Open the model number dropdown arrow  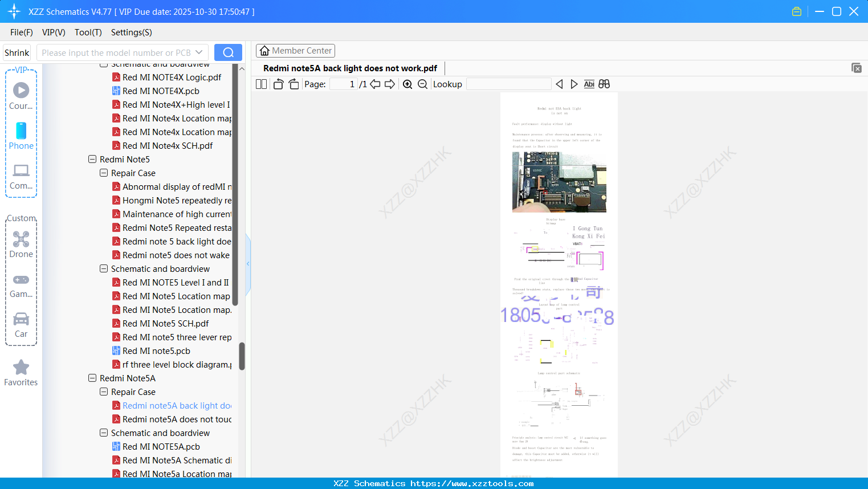pos(199,52)
